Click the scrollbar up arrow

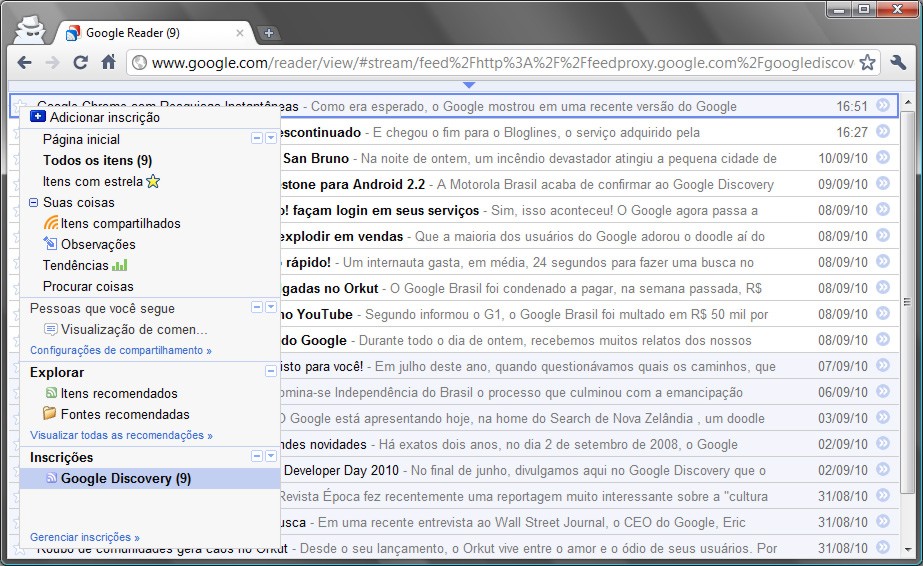(x=908, y=102)
